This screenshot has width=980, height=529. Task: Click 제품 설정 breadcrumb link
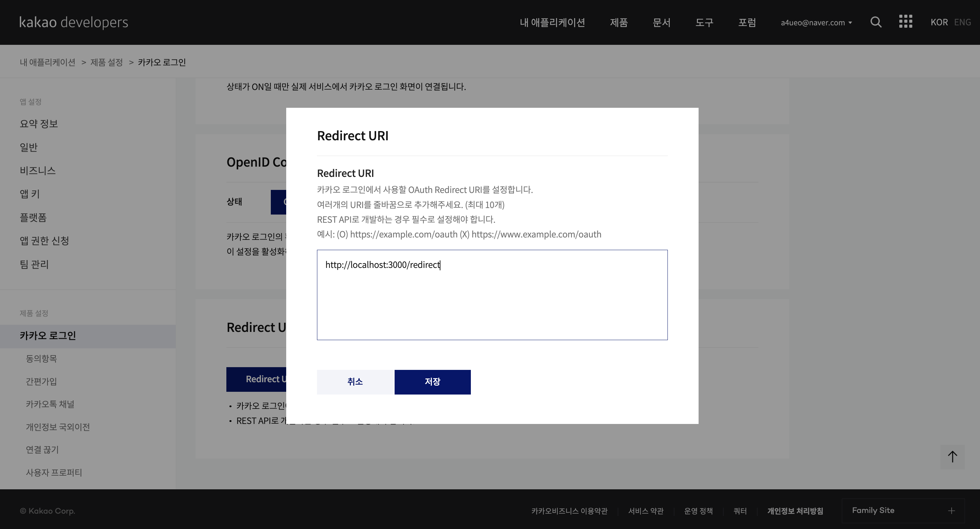[107, 62]
